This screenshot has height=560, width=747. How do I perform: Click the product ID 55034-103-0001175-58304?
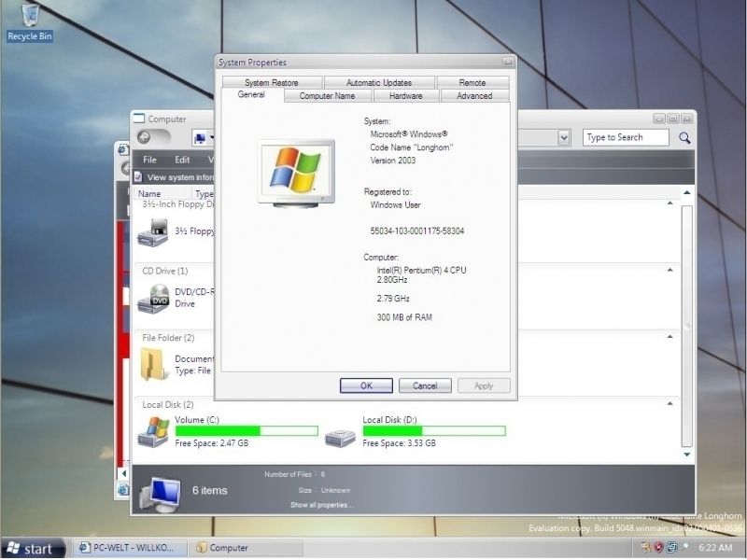(417, 231)
